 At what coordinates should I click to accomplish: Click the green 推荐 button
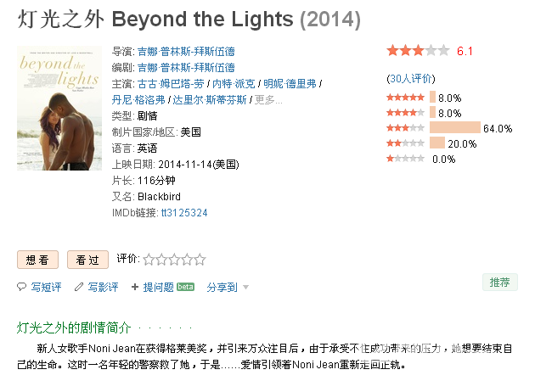click(x=500, y=283)
